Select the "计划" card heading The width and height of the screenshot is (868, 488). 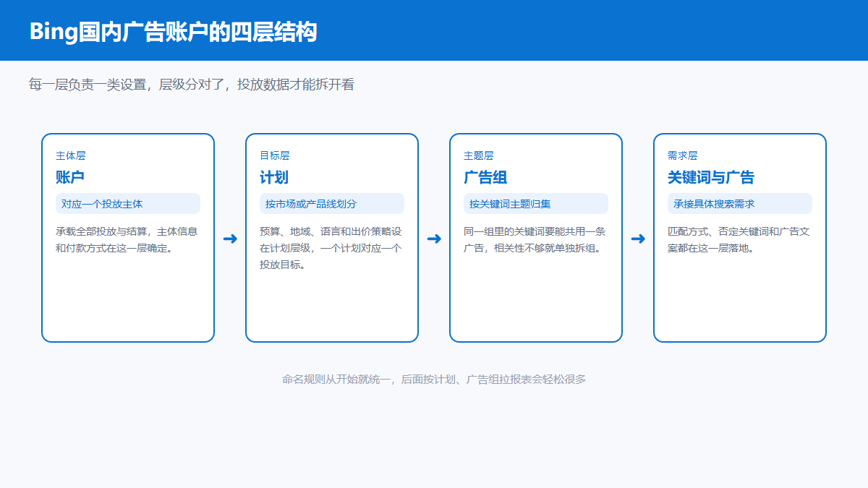click(x=274, y=177)
